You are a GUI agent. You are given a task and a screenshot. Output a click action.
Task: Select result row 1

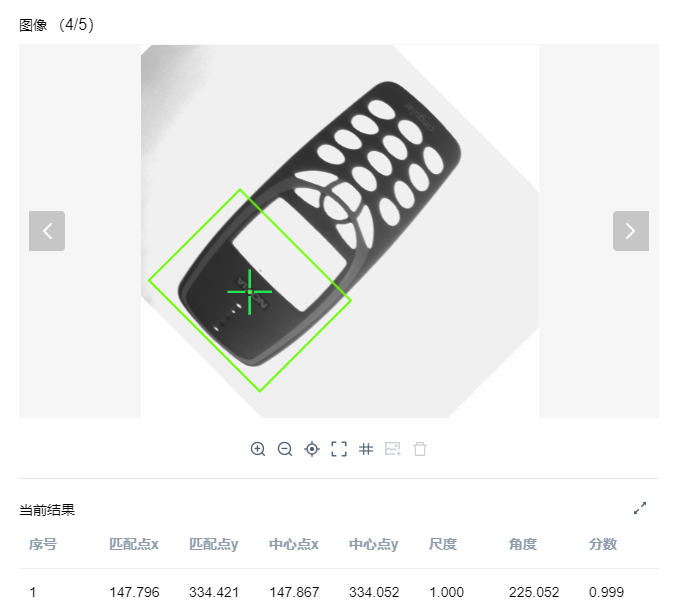(339, 592)
